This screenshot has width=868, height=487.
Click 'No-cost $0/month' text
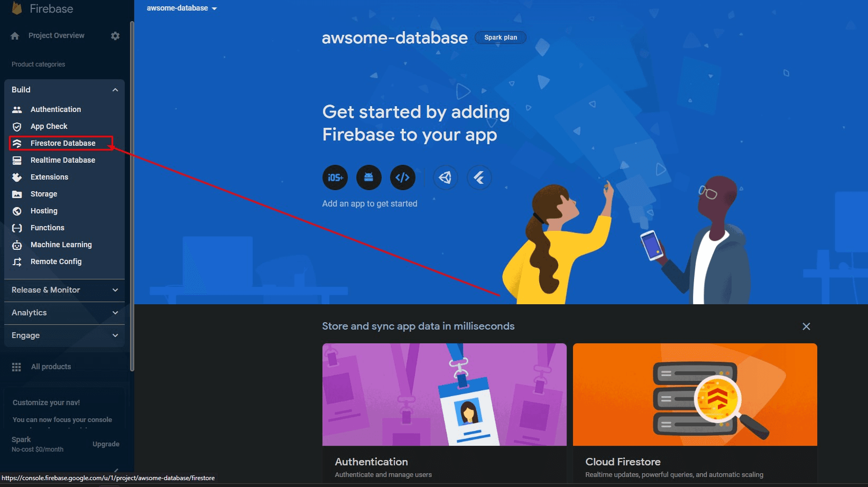[x=38, y=449]
